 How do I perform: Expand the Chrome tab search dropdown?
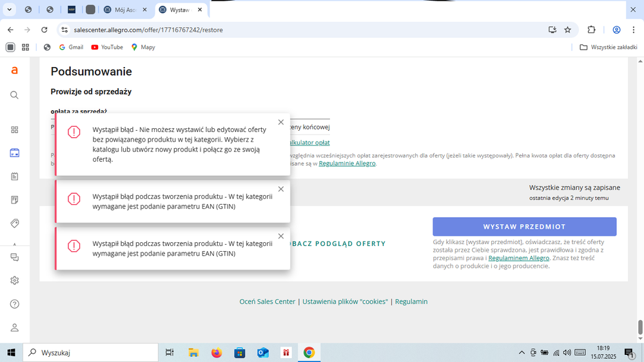coord(9,10)
